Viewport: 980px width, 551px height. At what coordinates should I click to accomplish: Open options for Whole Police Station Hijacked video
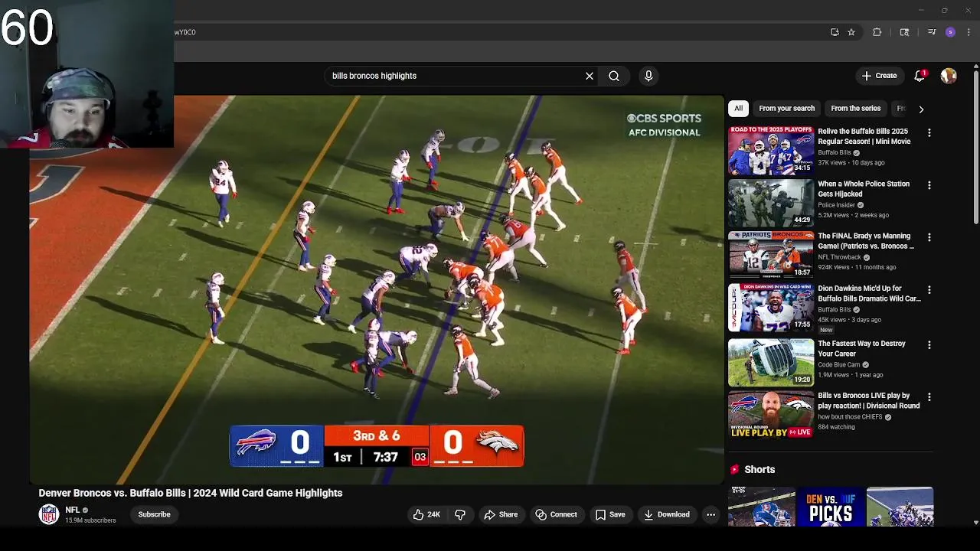(929, 185)
